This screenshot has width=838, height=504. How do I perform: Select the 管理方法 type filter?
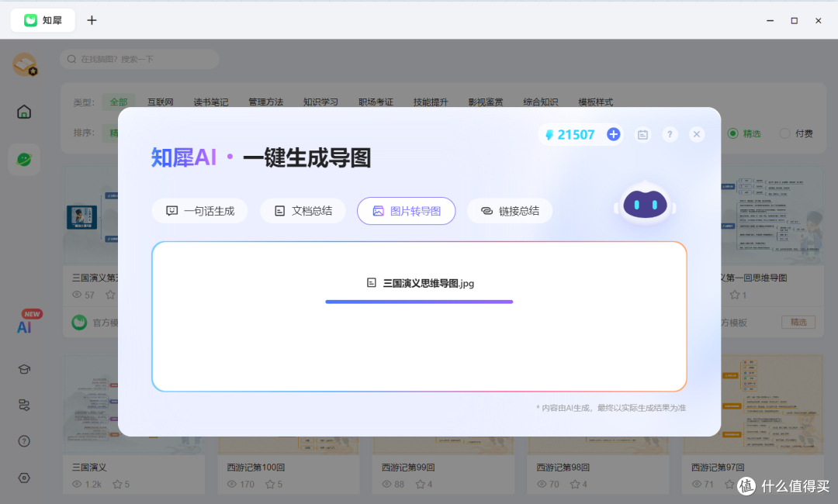(265, 102)
